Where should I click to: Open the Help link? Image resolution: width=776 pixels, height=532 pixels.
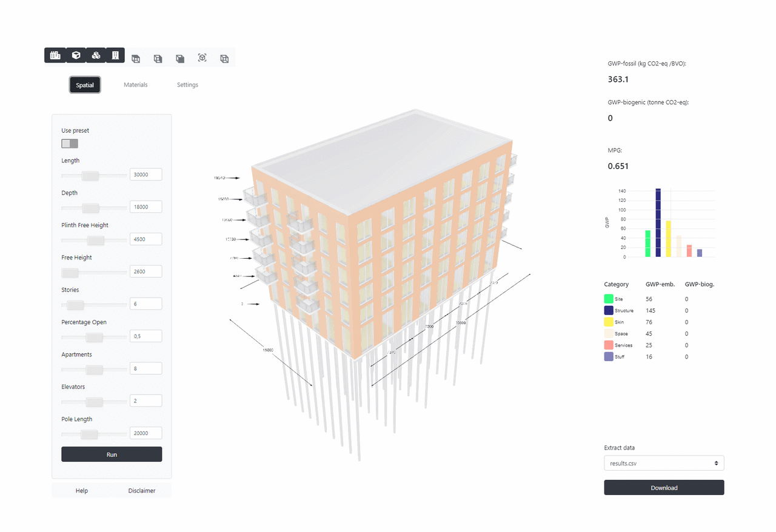[x=82, y=491]
